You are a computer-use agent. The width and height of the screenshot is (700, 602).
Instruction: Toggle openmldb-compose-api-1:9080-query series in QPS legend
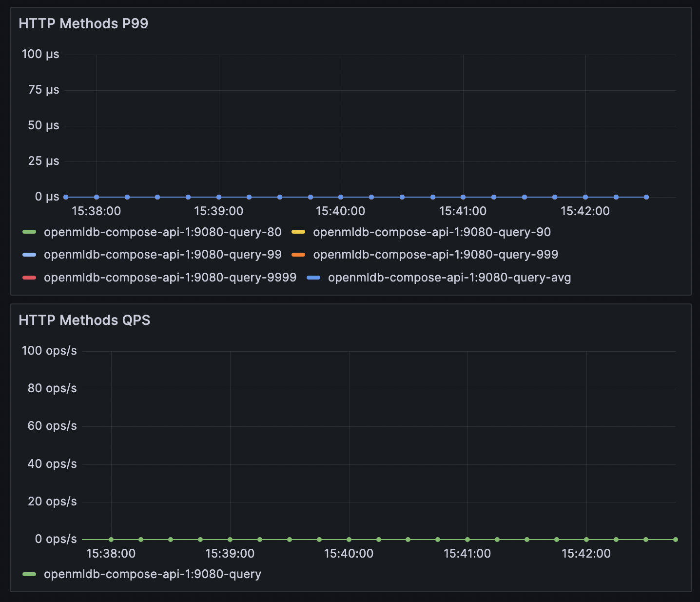[153, 574]
